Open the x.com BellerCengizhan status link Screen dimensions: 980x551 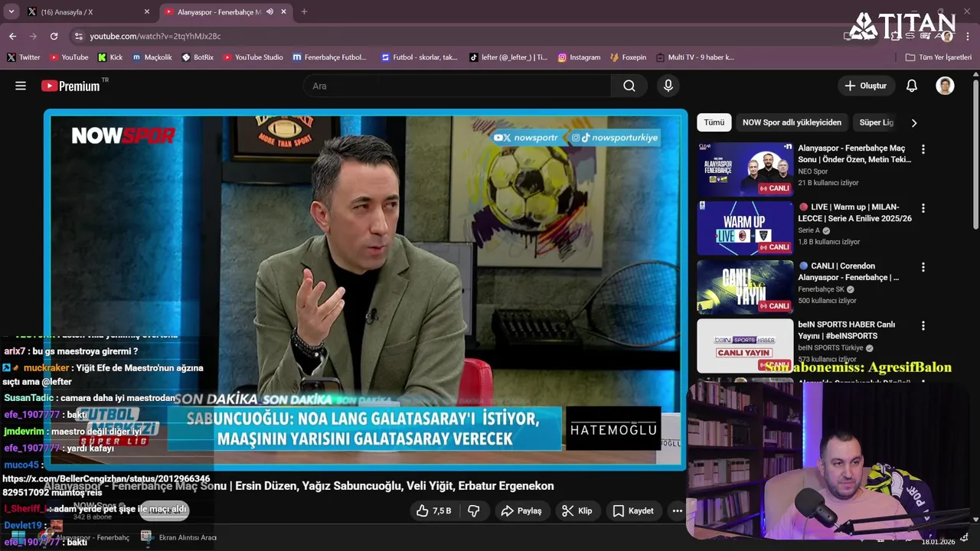tap(106, 486)
